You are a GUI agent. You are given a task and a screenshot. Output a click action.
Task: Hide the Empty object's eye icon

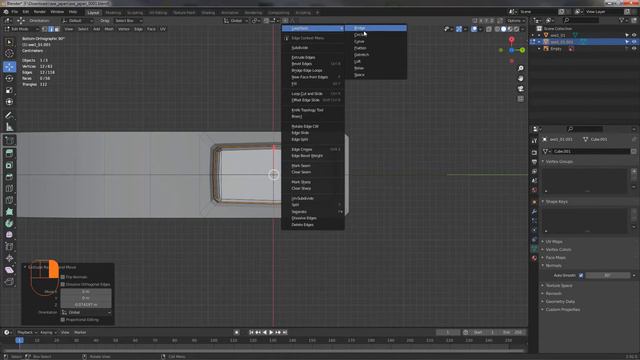click(x=634, y=49)
